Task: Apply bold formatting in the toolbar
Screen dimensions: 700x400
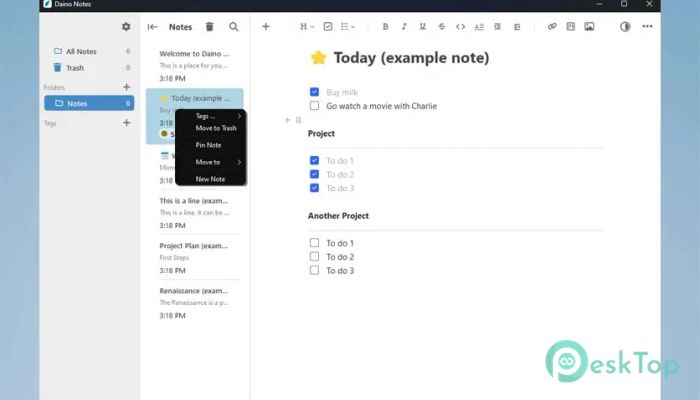Action: click(385, 26)
